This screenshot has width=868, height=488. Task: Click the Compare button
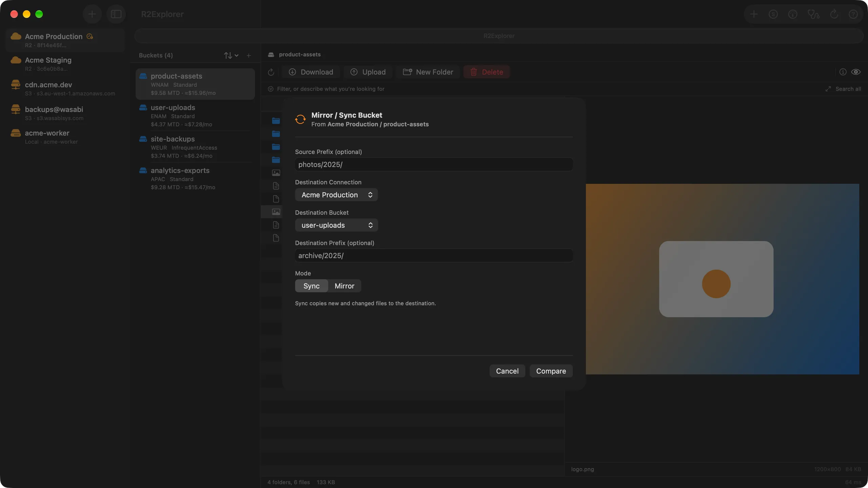(x=551, y=371)
